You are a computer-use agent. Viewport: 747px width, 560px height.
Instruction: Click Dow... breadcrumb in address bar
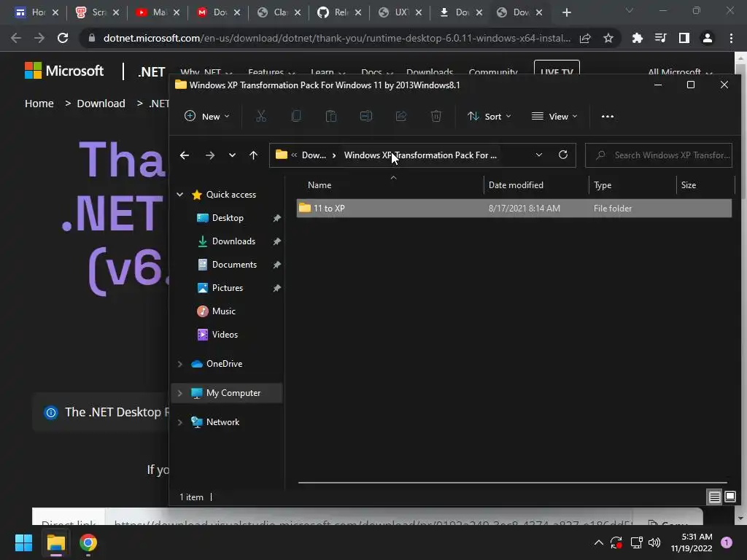(x=314, y=155)
